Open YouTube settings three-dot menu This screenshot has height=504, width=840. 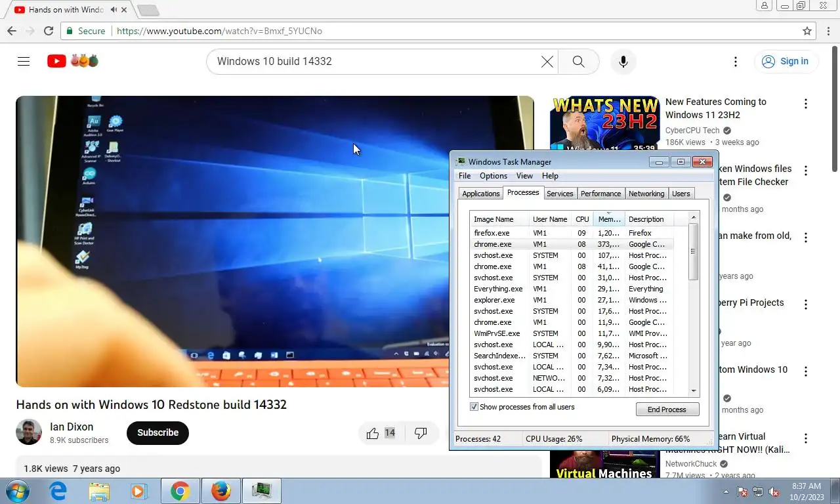(x=736, y=61)
